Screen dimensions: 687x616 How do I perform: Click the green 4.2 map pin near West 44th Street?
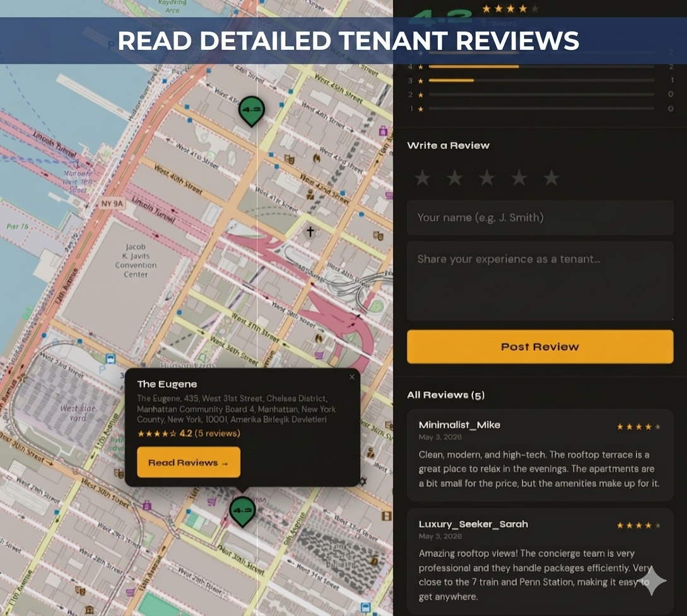(252, 110)
